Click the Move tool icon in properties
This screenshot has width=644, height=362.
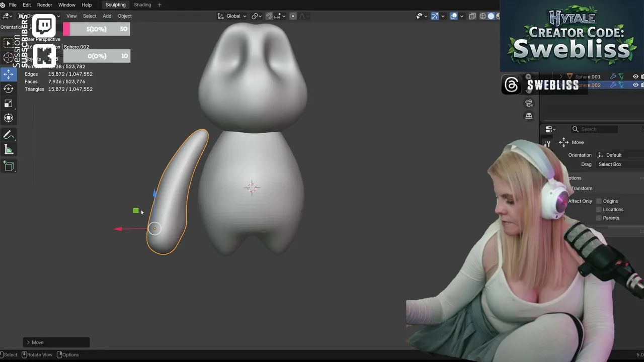click(x=563, y=142)
